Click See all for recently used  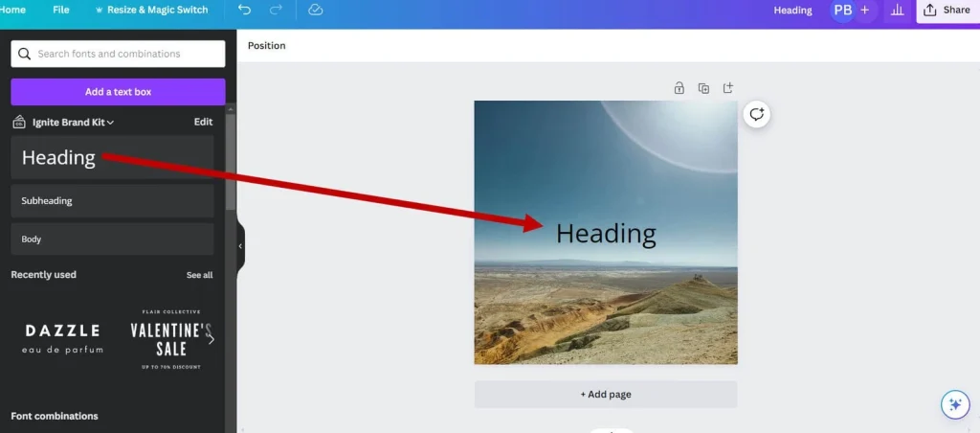tap(199, 275)
